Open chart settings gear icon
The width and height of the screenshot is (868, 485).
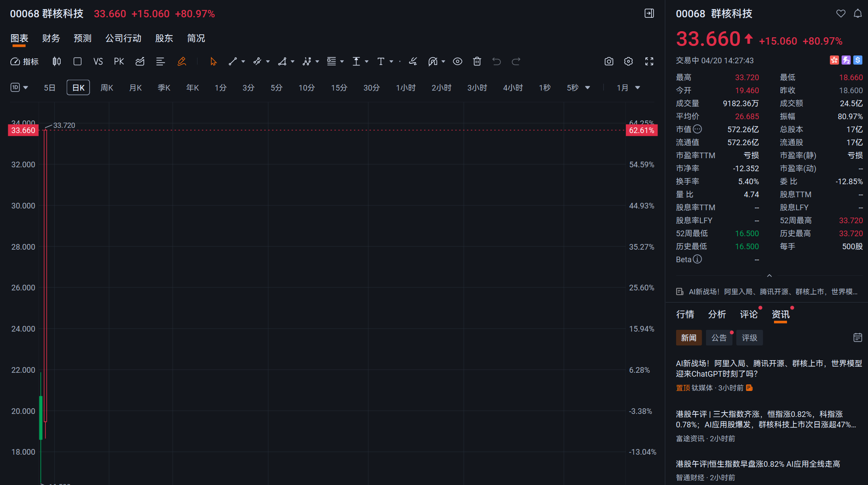(x=628, y=62)
